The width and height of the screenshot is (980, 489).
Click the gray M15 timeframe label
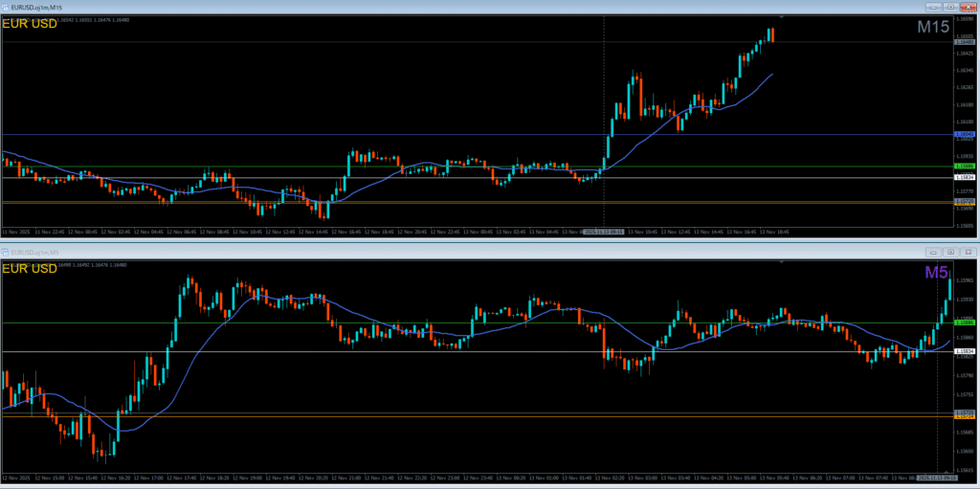pos(933,28)
